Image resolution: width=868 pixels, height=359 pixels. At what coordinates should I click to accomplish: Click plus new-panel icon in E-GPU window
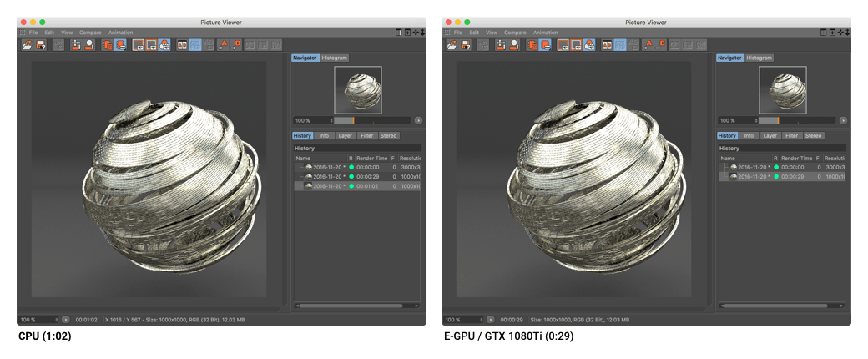click(833, 32)
